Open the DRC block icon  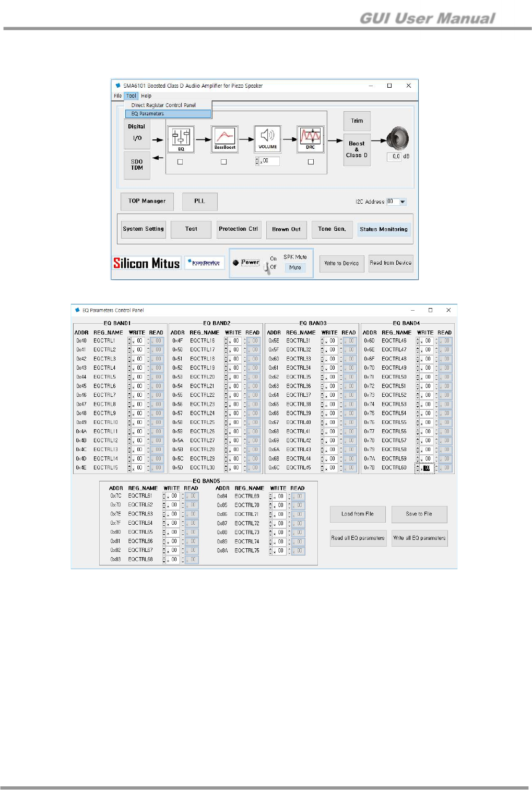[x=311, y=139]
